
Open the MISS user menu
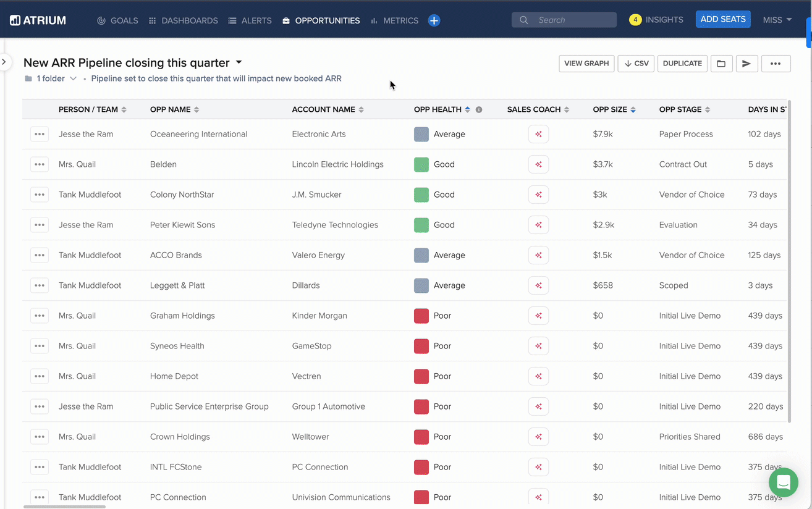pyautogui.click(x=777, y=20)
